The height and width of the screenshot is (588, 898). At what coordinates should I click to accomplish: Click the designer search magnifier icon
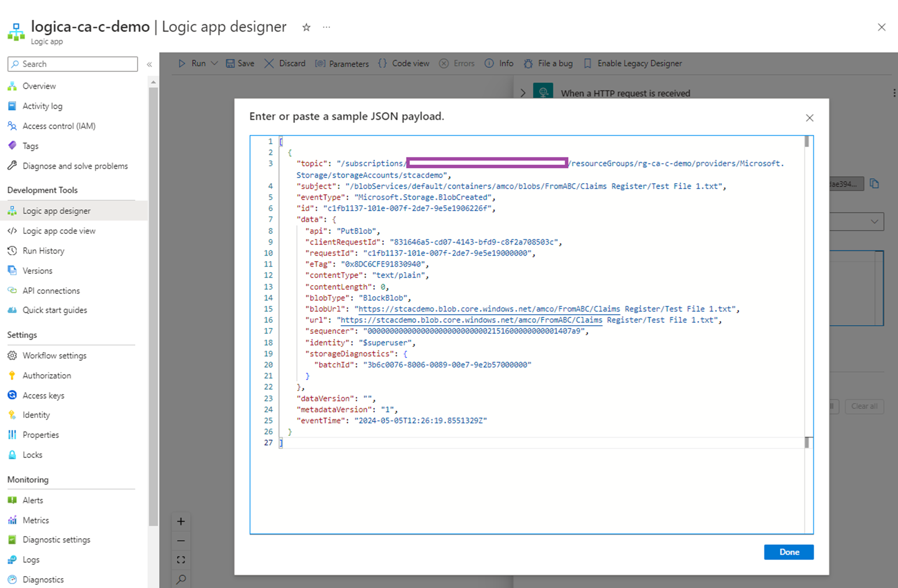coord(181,579)
